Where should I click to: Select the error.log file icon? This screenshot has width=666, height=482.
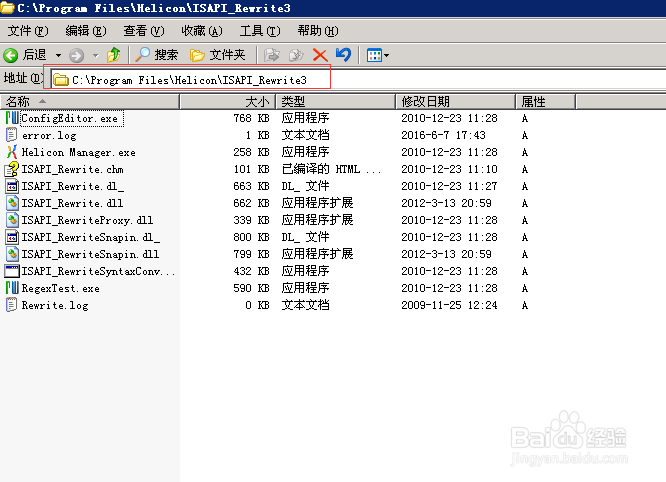pos(12,135)
